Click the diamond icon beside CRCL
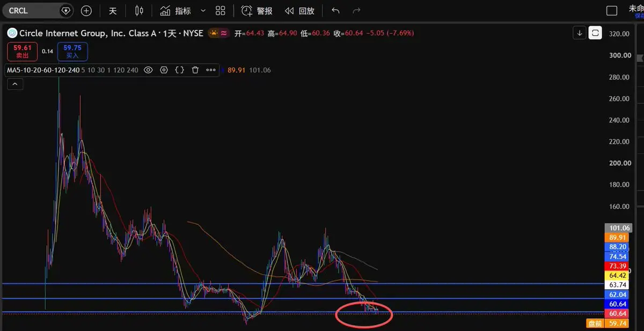This screenshot has width=644, height=331. pyautogui.click(x=65, y=11)
